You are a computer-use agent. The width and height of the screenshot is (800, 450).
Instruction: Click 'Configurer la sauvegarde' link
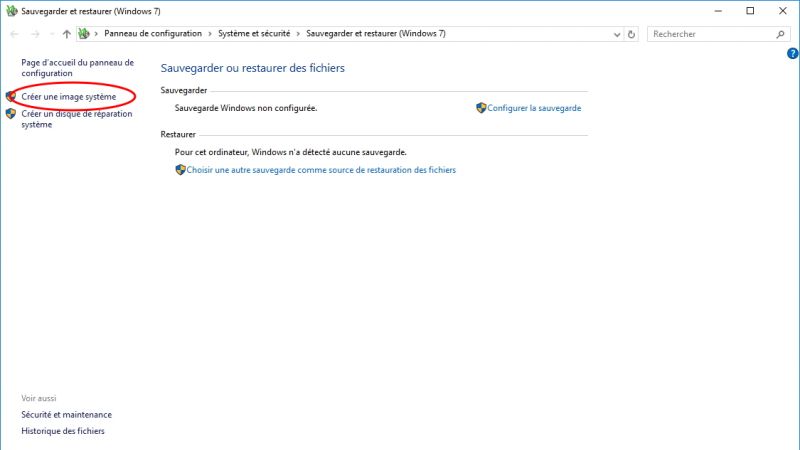pos(534,108)
